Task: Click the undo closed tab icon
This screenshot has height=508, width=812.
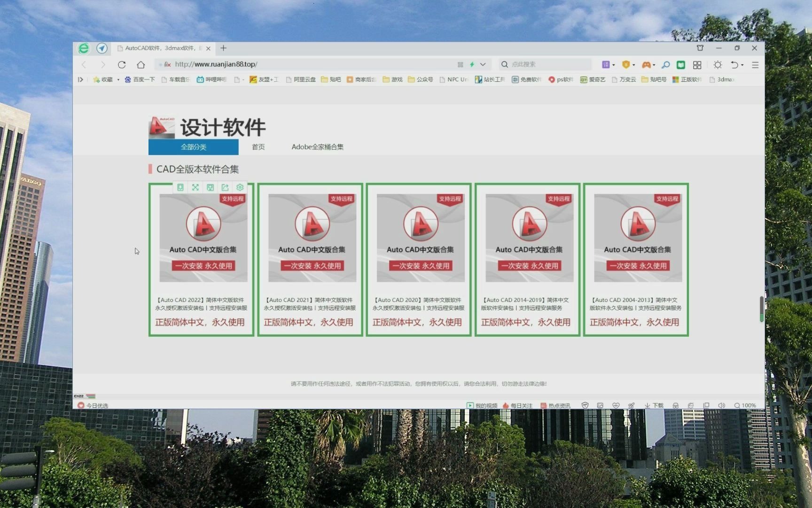Action: [734, 64]
